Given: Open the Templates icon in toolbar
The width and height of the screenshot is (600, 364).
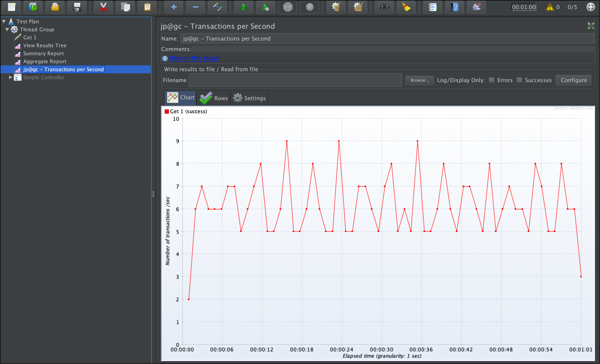Looking at the screenshot, I should [x=33, y=7].
